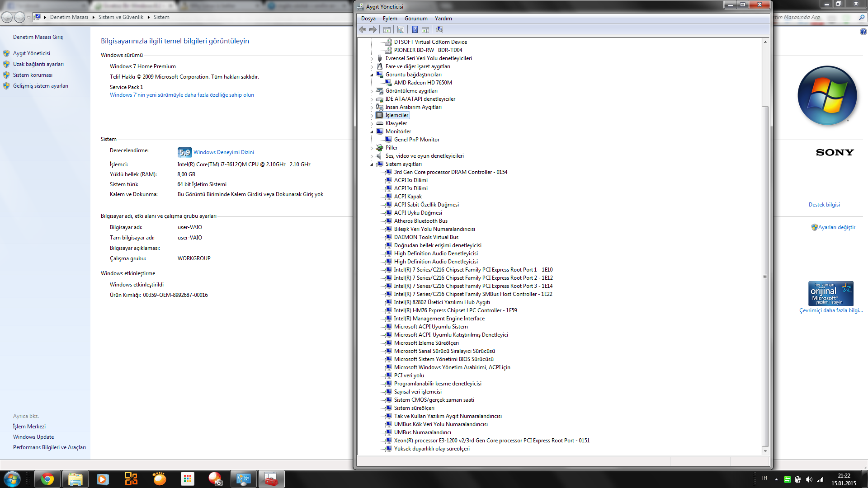This screenshot has width=868, height=488.
Task: Select Genel PnP Monitör entry
Action: 416,140
